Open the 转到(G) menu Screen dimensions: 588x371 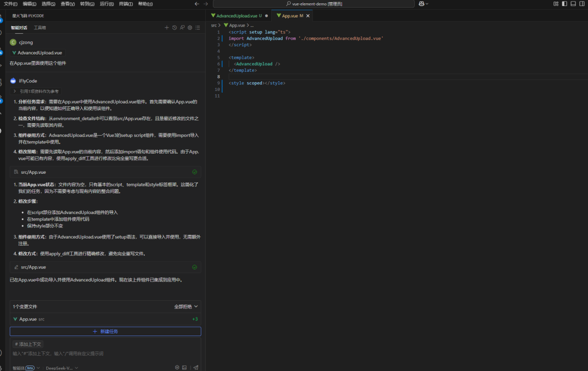(x=87, y=4)
